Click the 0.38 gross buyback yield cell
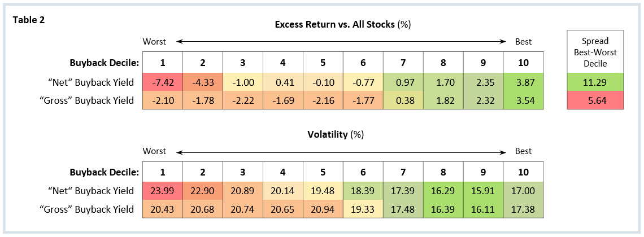The image size is (644, 237). [403, 100]
